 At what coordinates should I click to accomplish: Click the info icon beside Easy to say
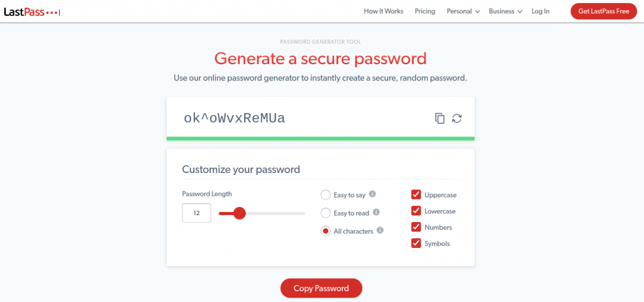[x=372, y=194]
